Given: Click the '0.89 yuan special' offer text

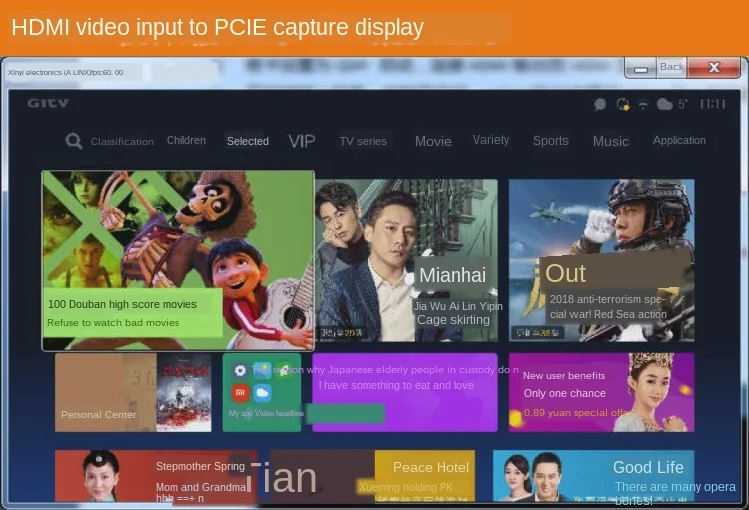Looking at the screenshot, I should pos(576,413).
